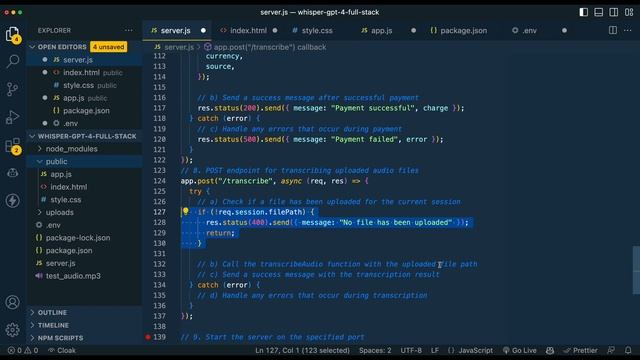Click the Explorer more actions ellipsis
Viewport: 640px width, 360px height.
[129, 30]
